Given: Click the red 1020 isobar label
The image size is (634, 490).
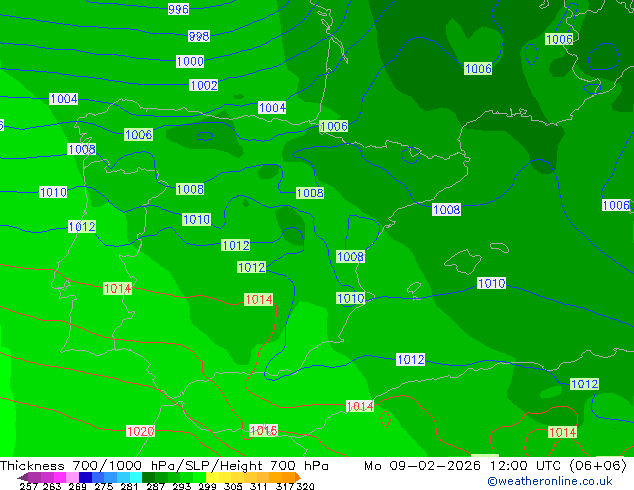Looking at the screenshot, I should [140, 431].
